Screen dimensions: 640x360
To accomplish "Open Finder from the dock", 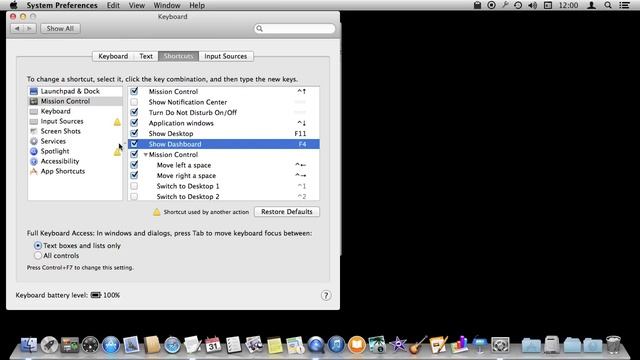I will pyautogui.click(x=29, y=344).
